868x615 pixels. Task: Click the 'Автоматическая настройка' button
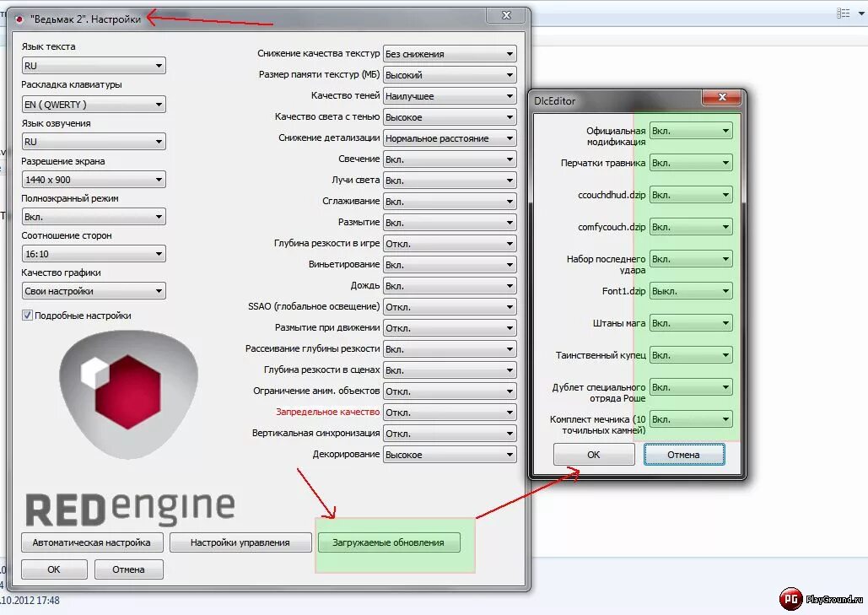point(92,542)
